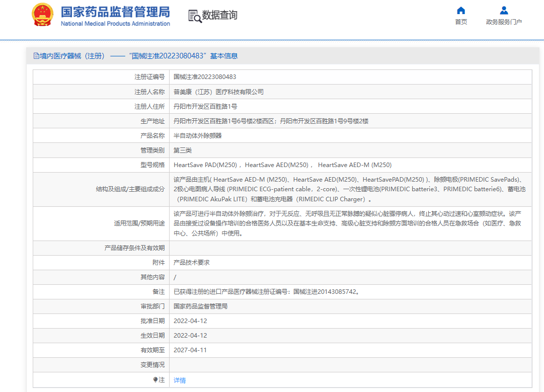Click the 其他内容 row label
544x392 pixels.
[x=152, y=277]
